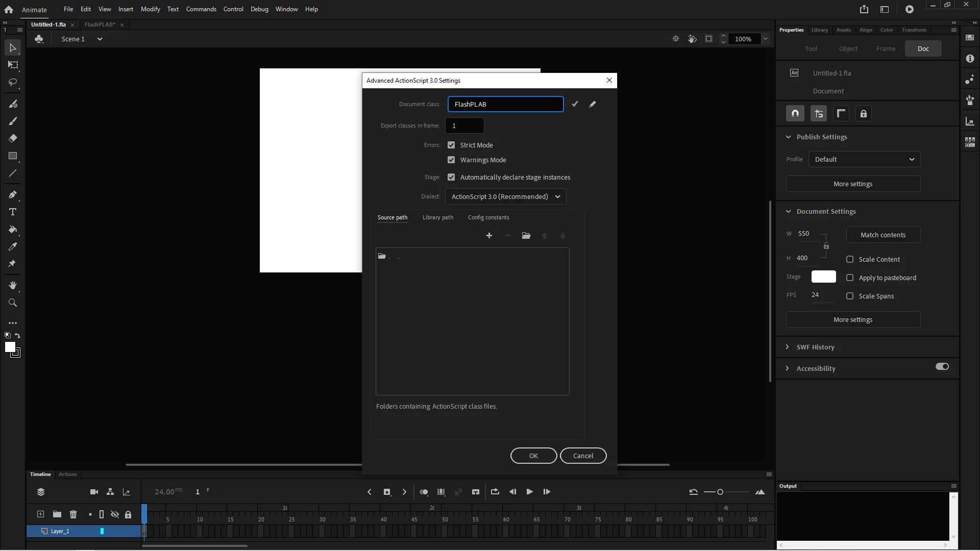Select the Eyedropper tool

point(13,247)
